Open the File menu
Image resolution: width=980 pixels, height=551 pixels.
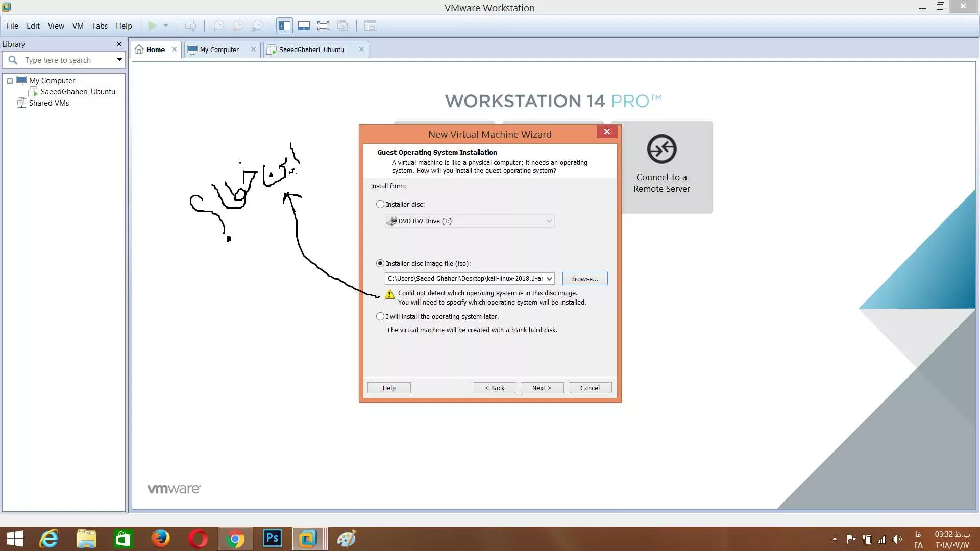tap(12, 26)
